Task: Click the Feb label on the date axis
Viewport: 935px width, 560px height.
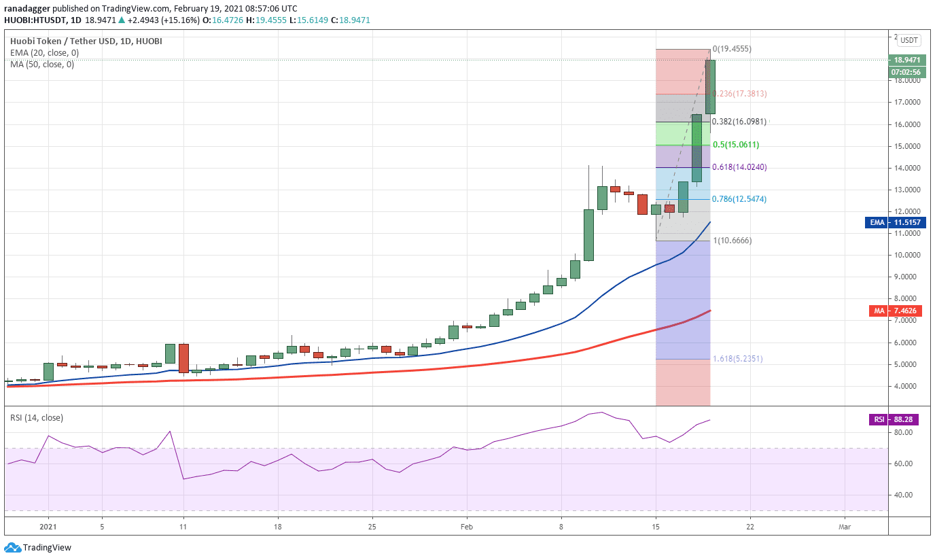Action: [467, 526]
